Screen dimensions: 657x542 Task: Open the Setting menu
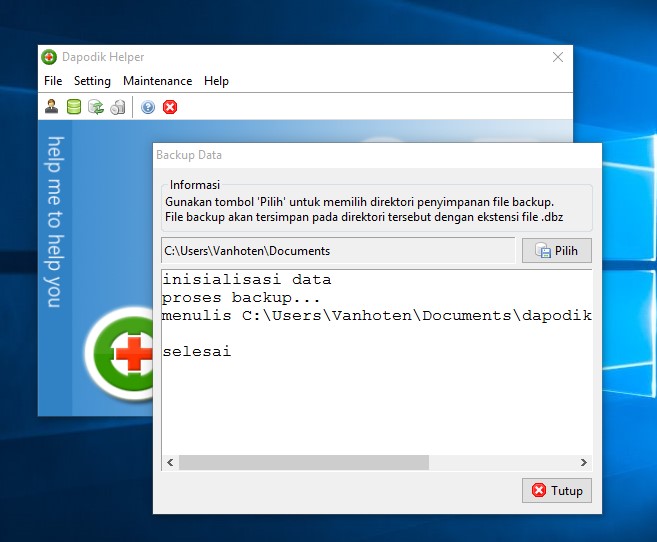tap(92, 81)
